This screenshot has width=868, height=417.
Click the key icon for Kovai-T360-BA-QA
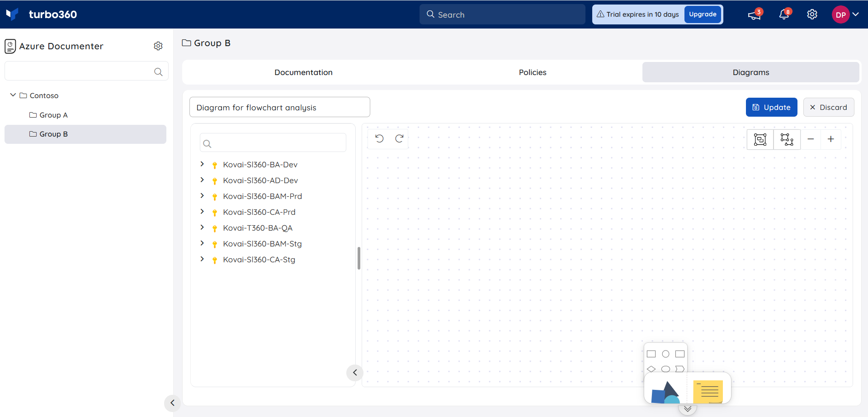[x=215, y=228]
